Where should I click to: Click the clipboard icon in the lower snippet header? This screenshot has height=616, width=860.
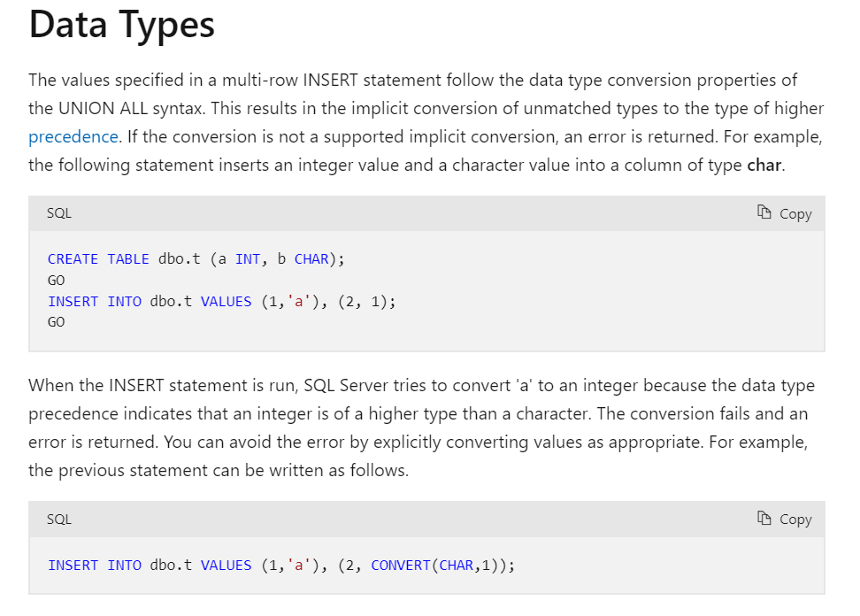[764, 520]
